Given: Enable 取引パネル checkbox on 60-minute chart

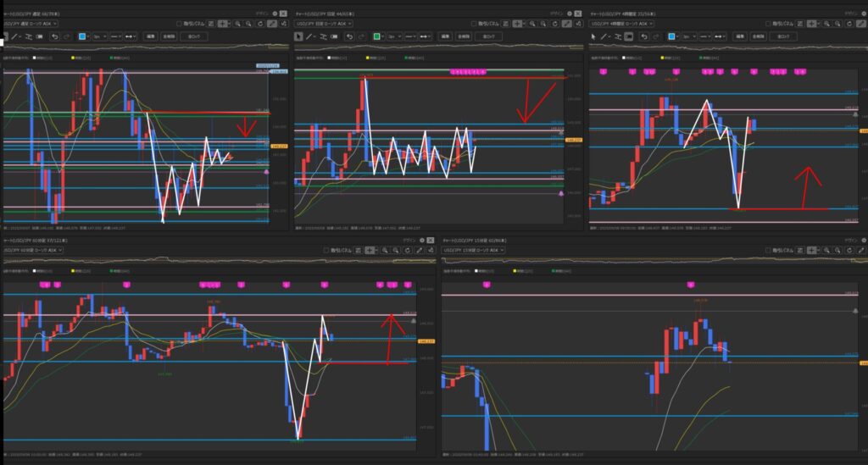Looking at the screenshot, I should click(x=326, y=251).
